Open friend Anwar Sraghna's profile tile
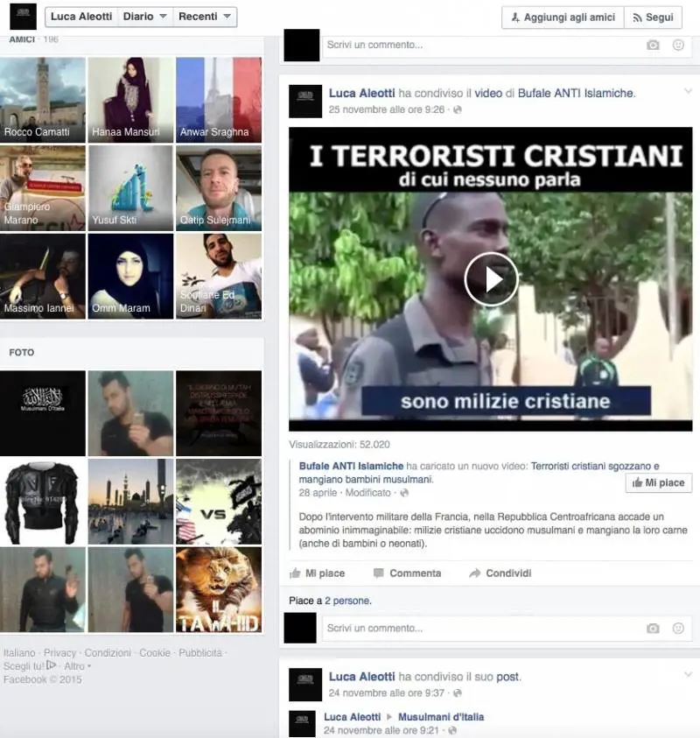This screenshot has width=700, height=738. [219, 100]
